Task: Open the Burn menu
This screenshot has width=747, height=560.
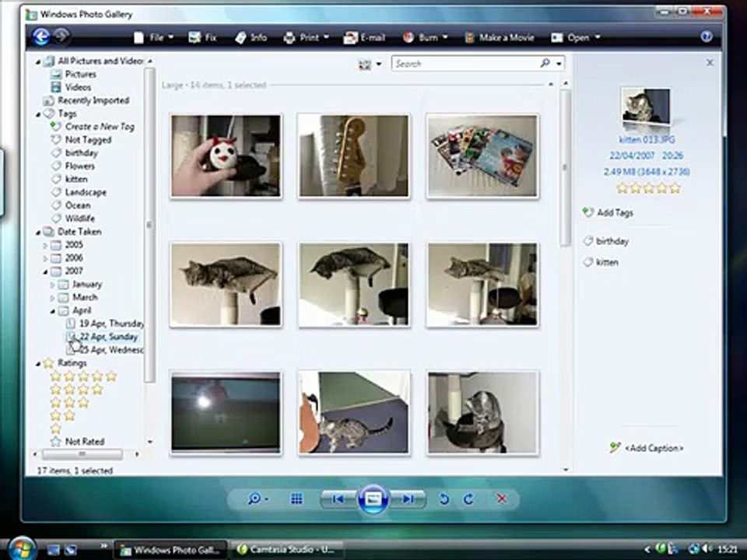Action: click(x=425, y=37)
